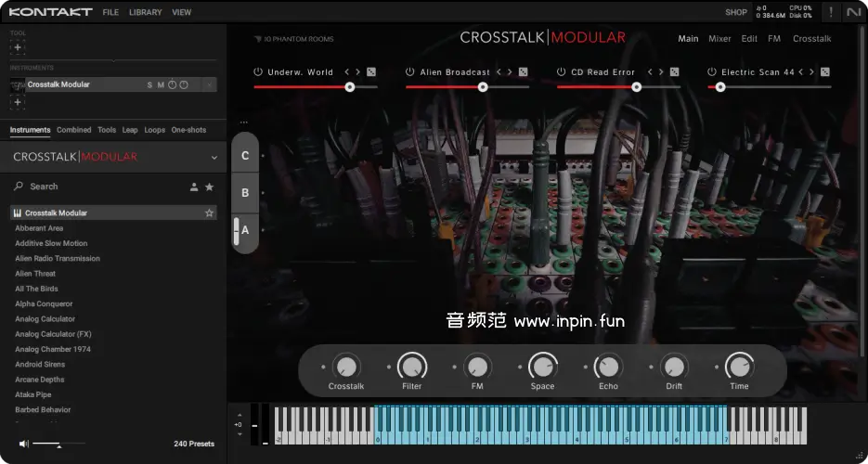This screenshot has width=868, height=464.
Task: Load the Analog Chamber 1974 preset
Action: [53, 349]
